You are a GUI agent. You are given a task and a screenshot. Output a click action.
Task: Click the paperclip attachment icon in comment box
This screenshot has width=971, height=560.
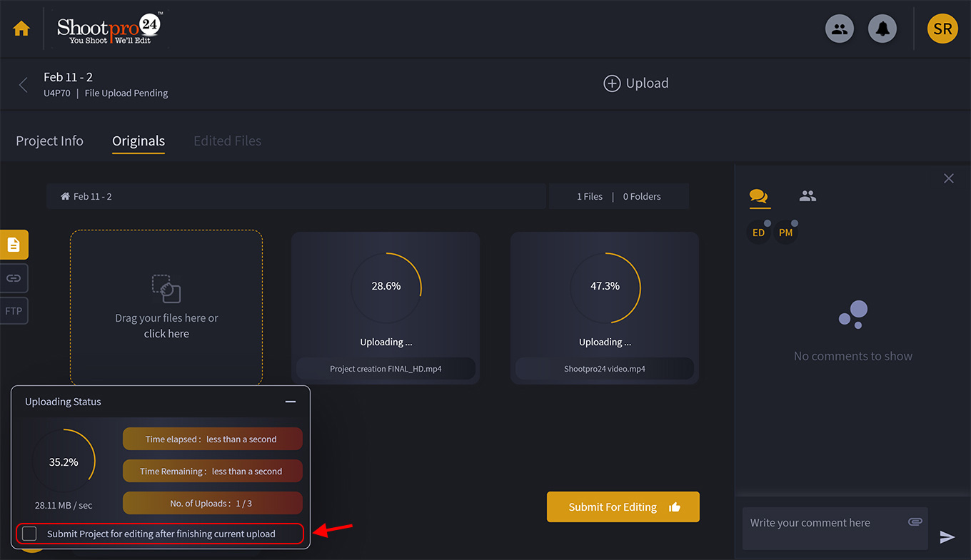pos(915,521)
